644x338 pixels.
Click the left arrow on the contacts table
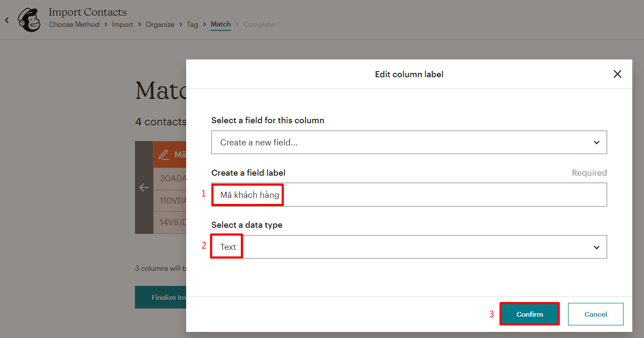click(x=144, y=187)
